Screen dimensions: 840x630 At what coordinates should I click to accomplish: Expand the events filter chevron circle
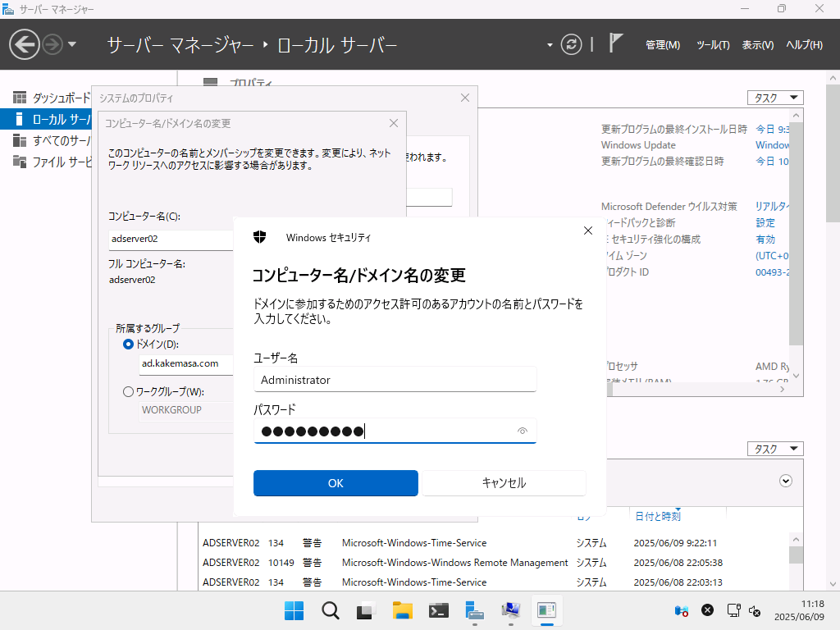coord(785,481)
